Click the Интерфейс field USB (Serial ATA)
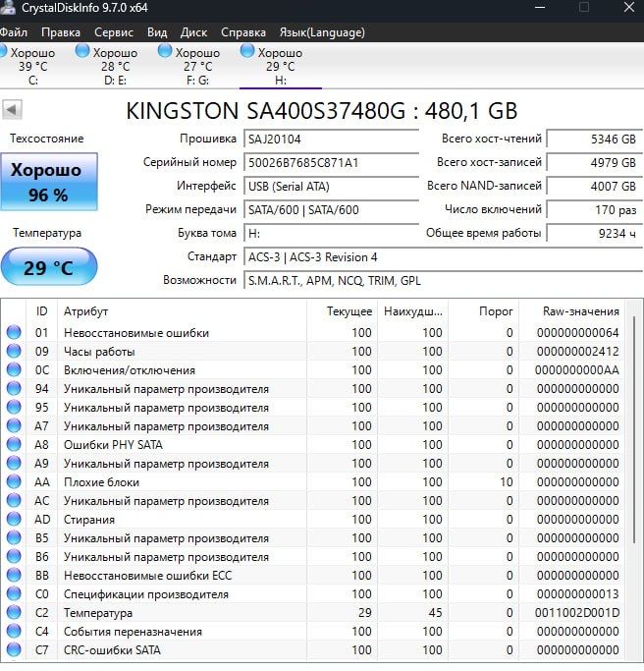The image size is (644, 671). pyautogui.click(x=332, y=186)
